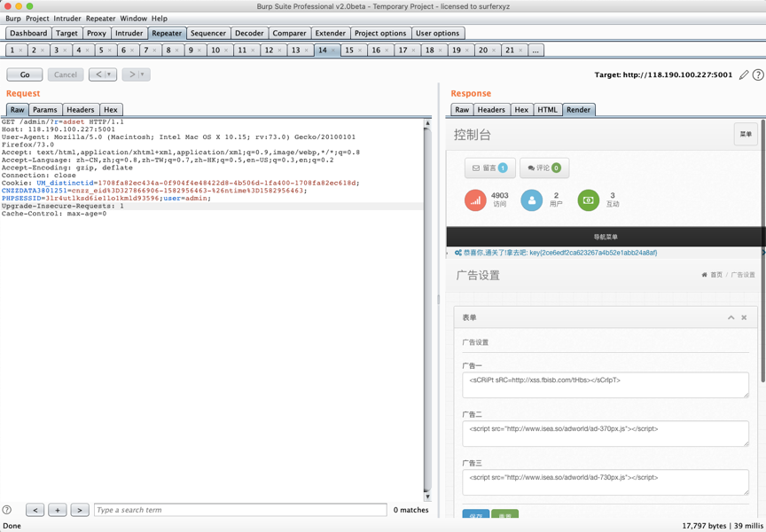This screenshot has width=766, height=532.
Task: Collapse the 表单 panel using chevron
Action: click(731, 317)
